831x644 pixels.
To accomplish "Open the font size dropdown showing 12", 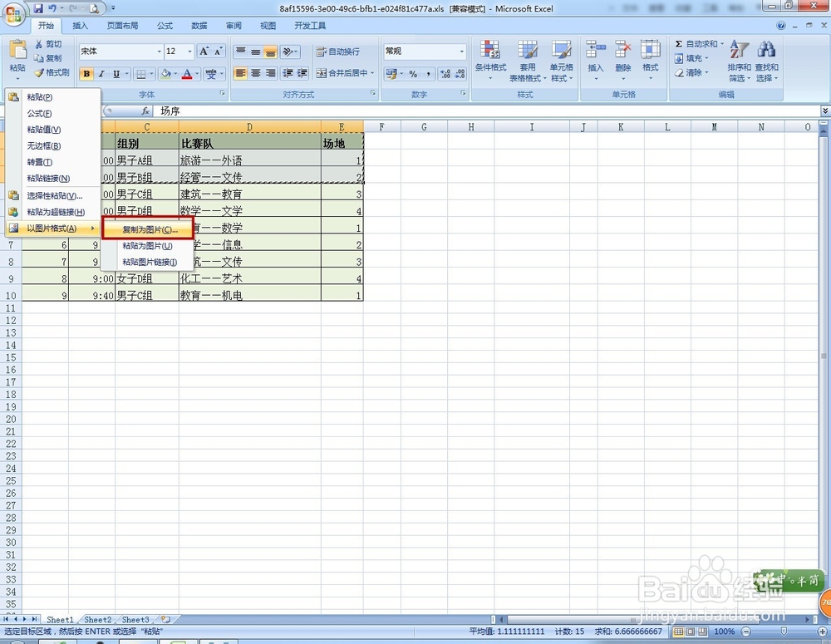I will tap(189, 52).
